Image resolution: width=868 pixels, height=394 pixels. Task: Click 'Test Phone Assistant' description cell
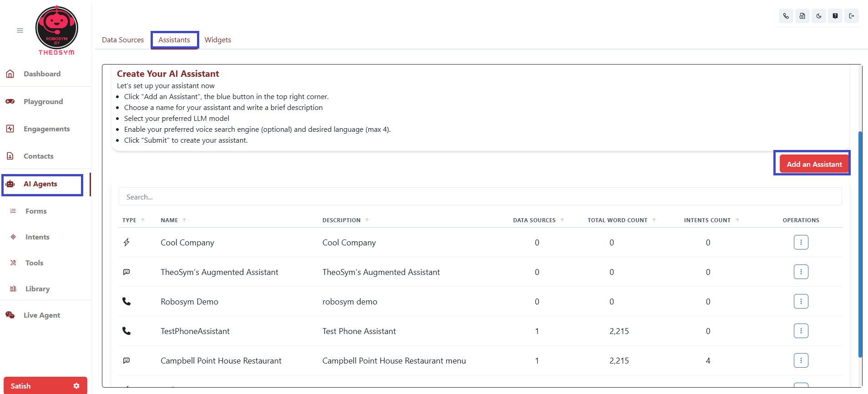[359, 331]
